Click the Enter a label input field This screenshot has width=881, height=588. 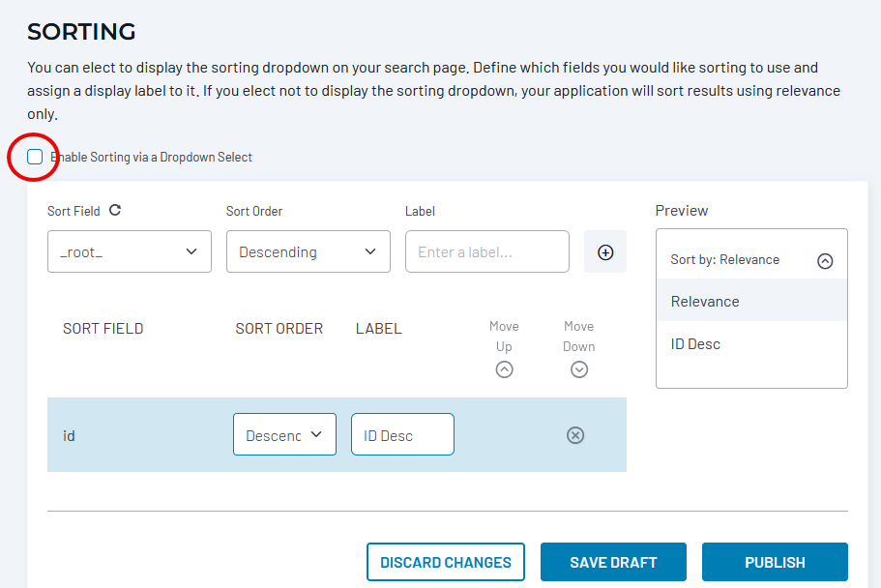click(x=486, y=251)
